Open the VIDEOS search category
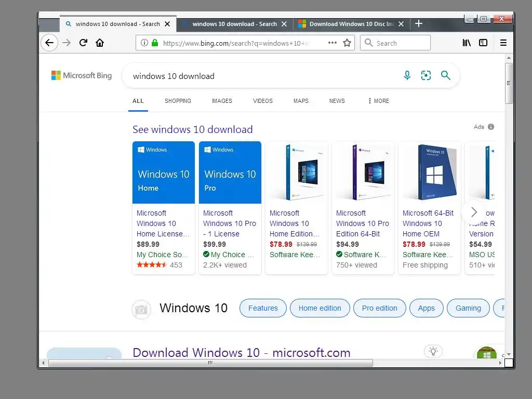 pos(262,101)
